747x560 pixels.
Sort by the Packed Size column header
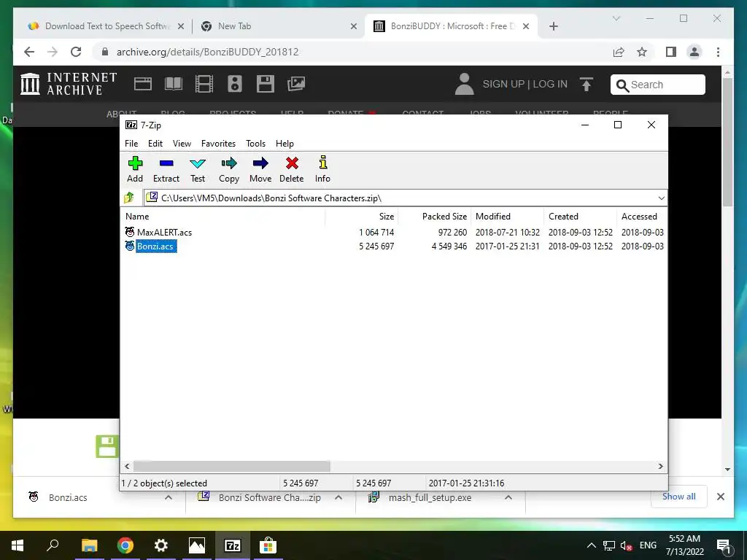coord(435,216)
